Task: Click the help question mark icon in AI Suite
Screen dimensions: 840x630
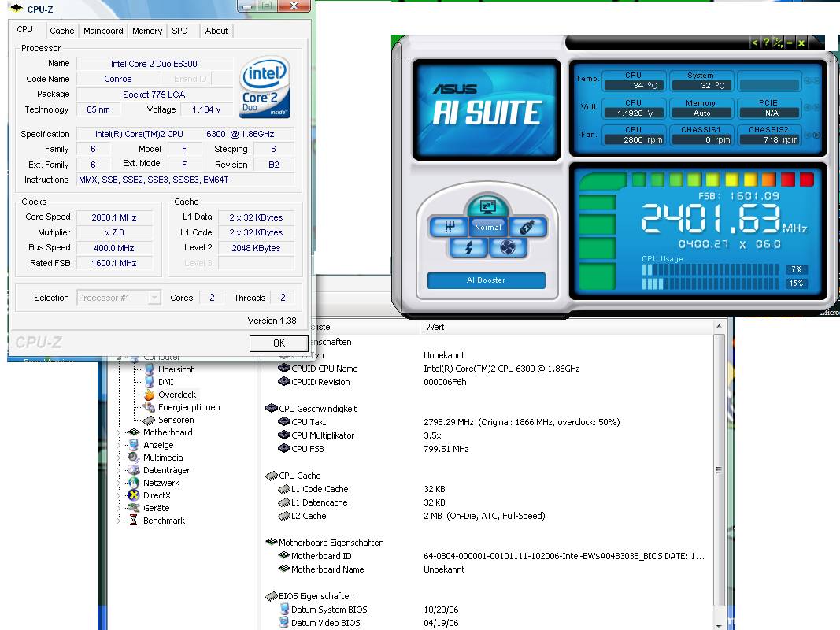Action: tap(766, 43)
